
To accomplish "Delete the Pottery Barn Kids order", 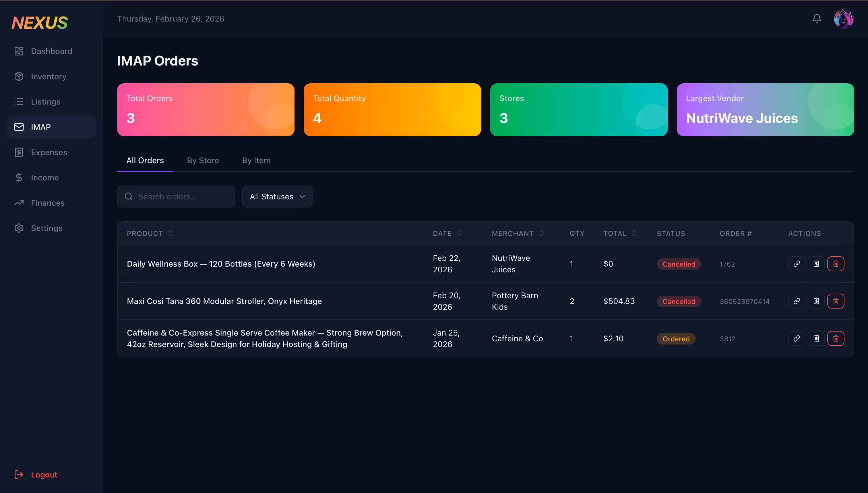I will coord(836,301).
